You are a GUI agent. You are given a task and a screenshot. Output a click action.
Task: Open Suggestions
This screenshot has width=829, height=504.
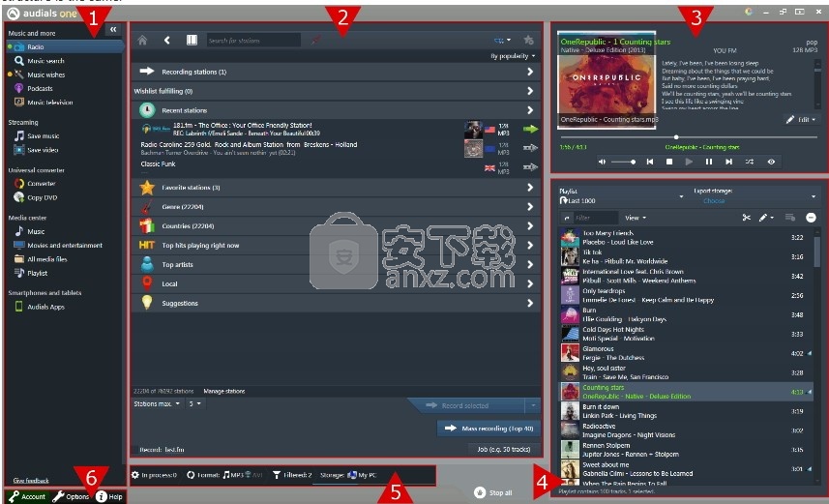click(x=336, y=303)
